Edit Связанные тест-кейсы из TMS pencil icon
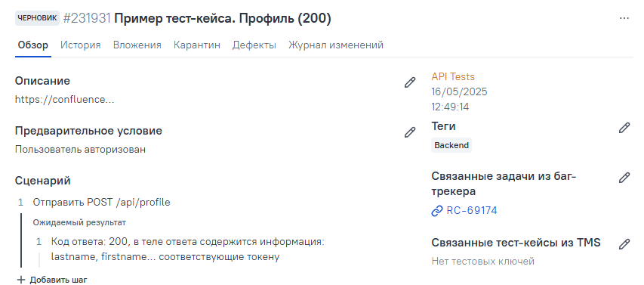 click(x=624, y=244)
